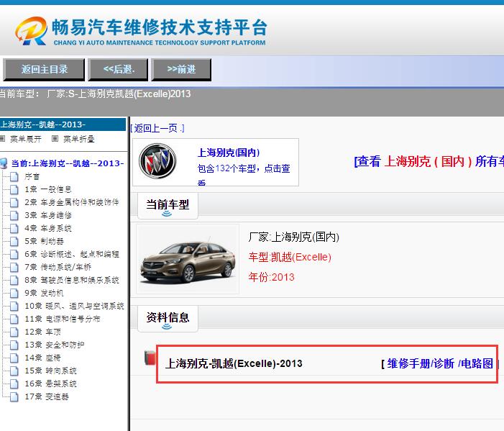
Task: Open chapter 15章 转向系统
Action: pos(50,371)
